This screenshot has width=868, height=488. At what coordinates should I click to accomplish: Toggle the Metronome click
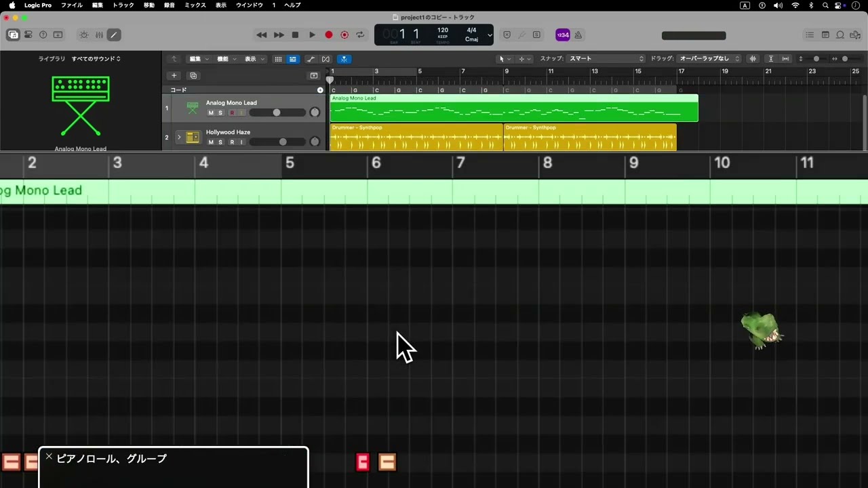578,35
